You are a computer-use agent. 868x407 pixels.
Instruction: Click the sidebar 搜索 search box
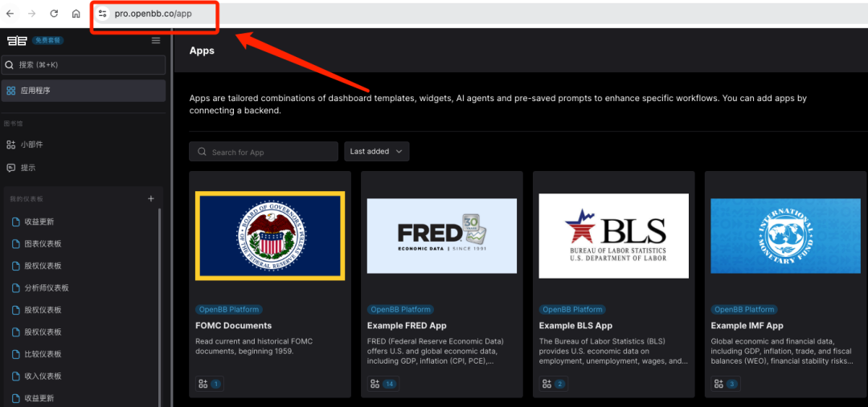click(84, 65)
